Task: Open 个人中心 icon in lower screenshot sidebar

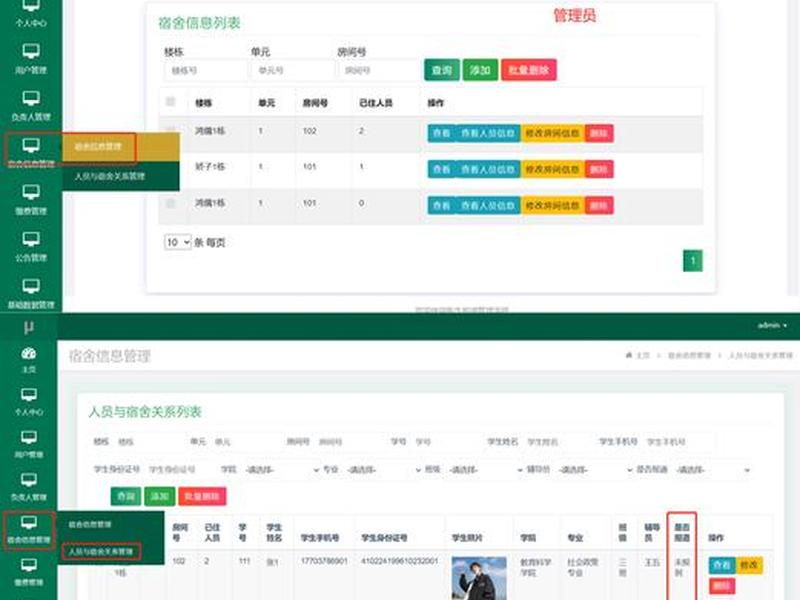Action: [x=29, y=394]
